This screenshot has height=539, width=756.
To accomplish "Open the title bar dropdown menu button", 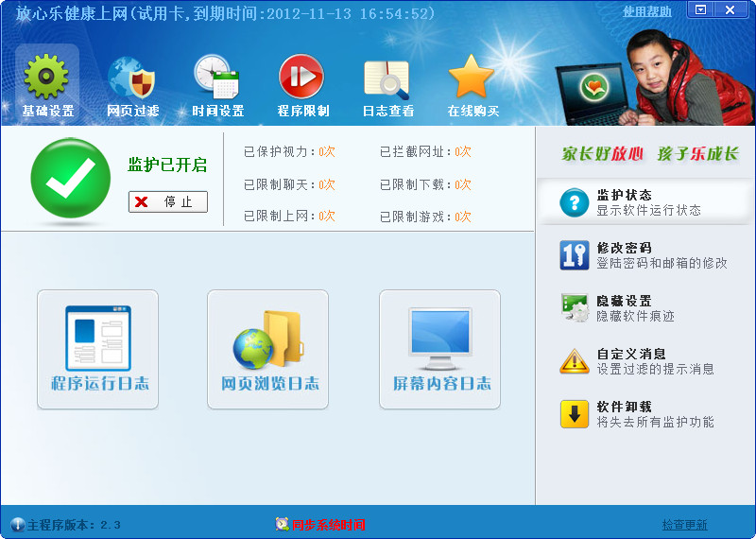I will coord(701,9).
